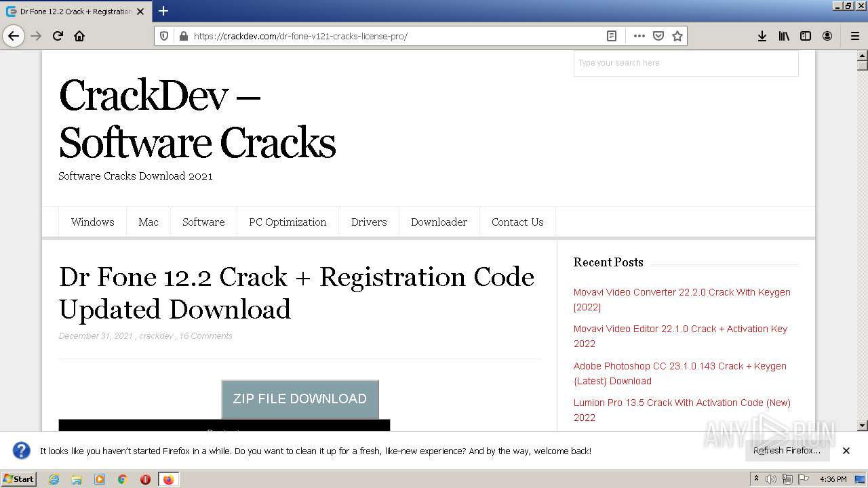Open the Software menu item
The height and width of the screenshot is (488, 868).
pos(203,222)
